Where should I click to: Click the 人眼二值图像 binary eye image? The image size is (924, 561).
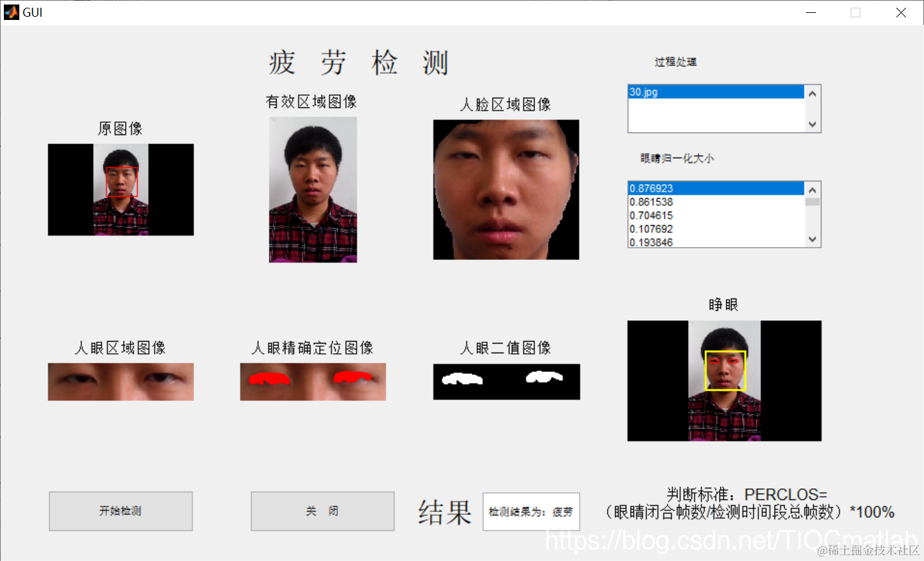(505, 381)
